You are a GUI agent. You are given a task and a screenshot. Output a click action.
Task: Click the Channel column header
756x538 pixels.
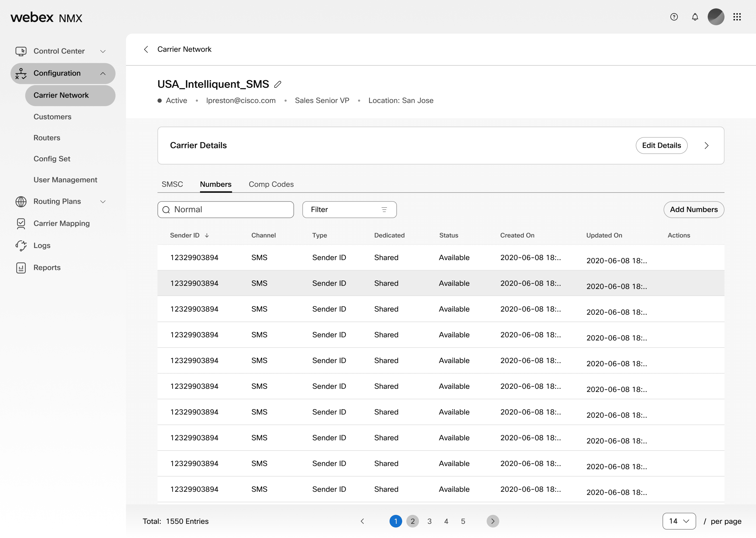[264, 235]
